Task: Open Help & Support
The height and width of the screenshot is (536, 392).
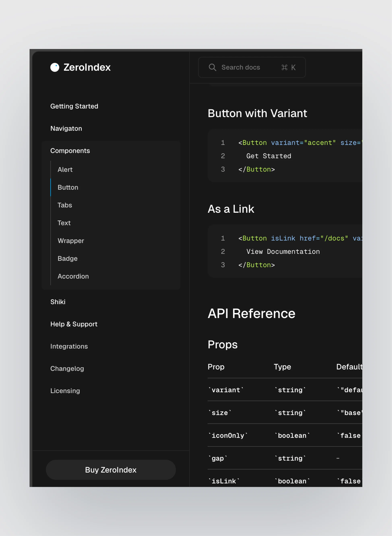Action: coord(74,324)
